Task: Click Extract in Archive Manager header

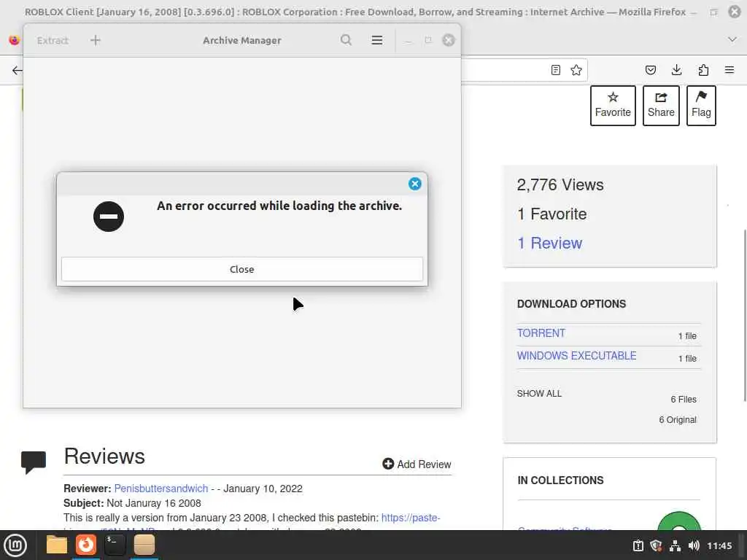Action: (53, 41)
